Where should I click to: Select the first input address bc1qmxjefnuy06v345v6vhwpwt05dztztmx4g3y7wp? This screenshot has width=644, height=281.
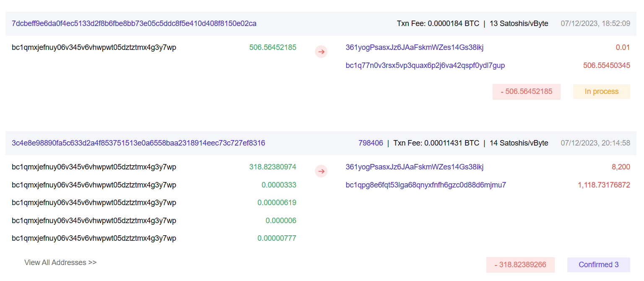93,47
